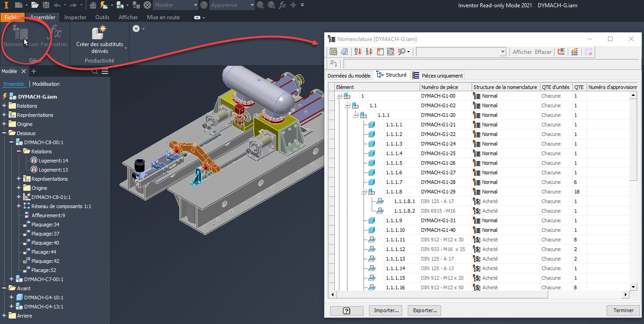Screen dimensions: 644x324
Task: Expand the Arriere folder in model tree
Action: (x=5, y=316)
